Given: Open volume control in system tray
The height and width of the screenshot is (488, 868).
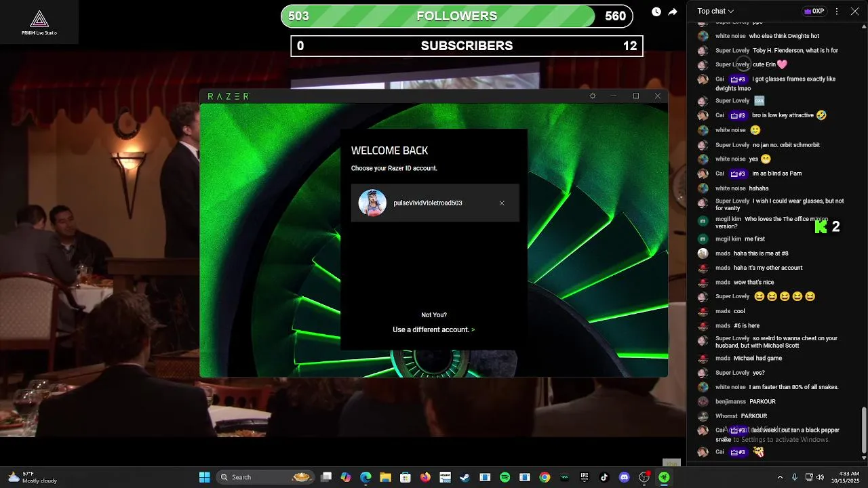Looking at the screenshot, I should pos(820,477).
